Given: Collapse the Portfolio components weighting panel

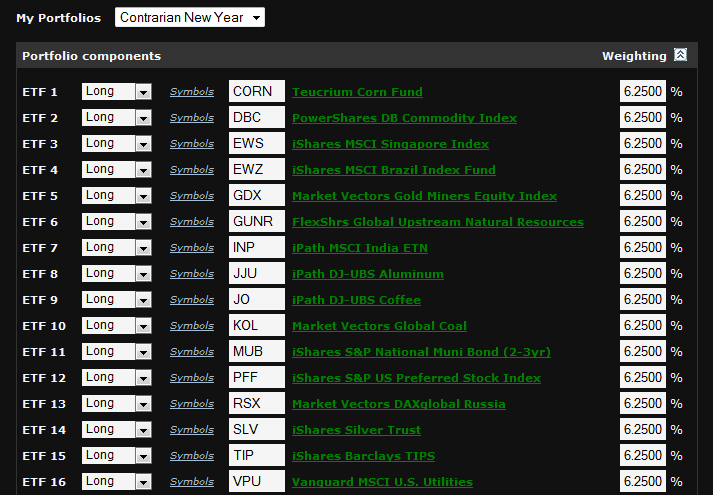Looking at the screenshot, I should click(x=681, y=56).
